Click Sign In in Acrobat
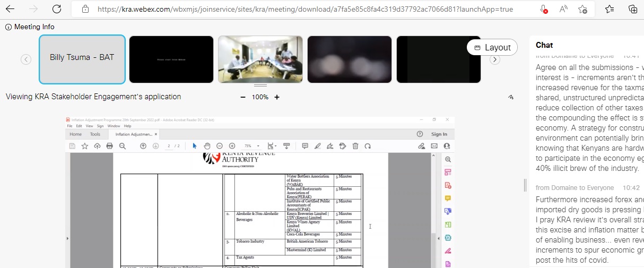The height and width of the screenshot is (268, 644). tap(439, 134)
